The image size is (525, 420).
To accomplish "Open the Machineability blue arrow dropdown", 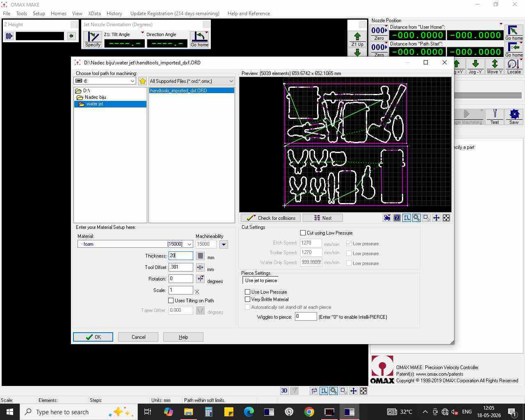I will coord(224,244).
